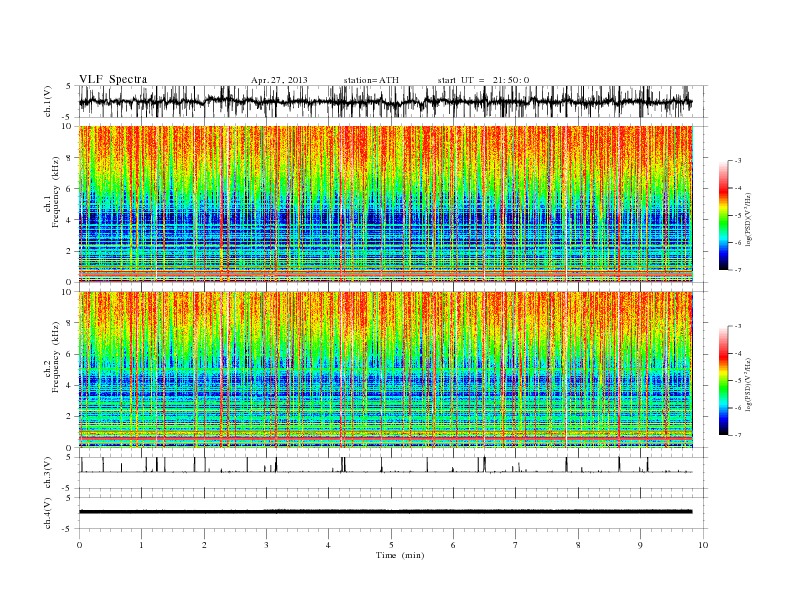792x612 pixels.
Task: Click the "10" kHz tick of ch.2 spectrogram
Action: coord(67,291)
